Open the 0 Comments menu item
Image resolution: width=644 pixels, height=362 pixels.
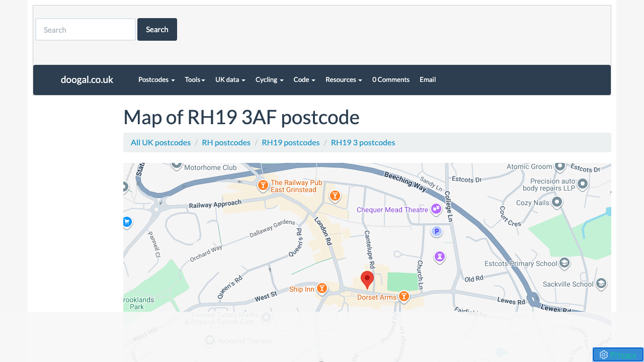tap(390, 79)
